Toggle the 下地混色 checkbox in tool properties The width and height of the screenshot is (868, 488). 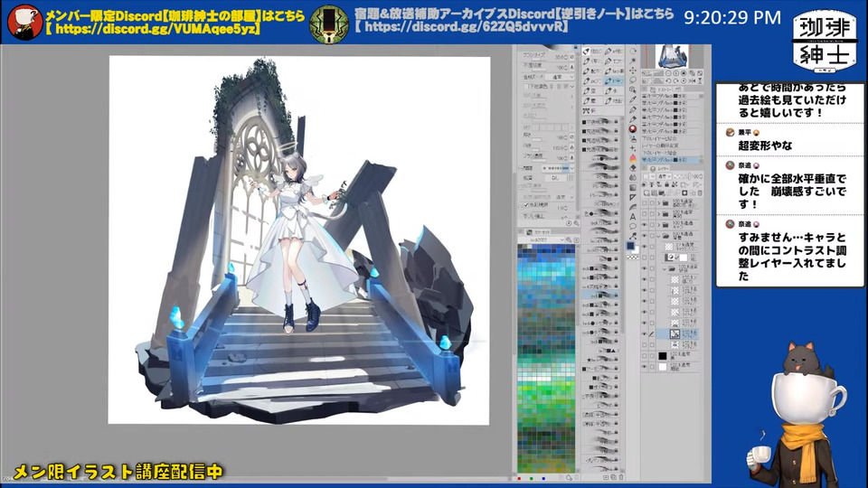[x=526, y=87]
